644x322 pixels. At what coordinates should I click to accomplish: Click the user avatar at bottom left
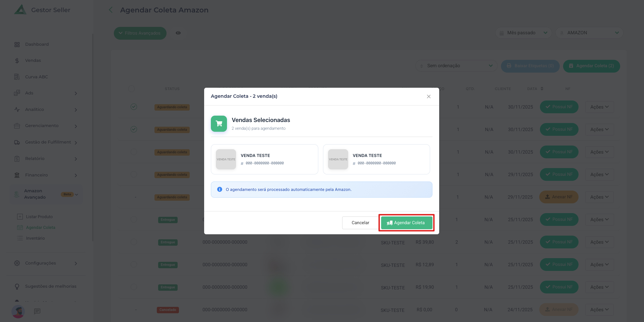pos(18,312)
